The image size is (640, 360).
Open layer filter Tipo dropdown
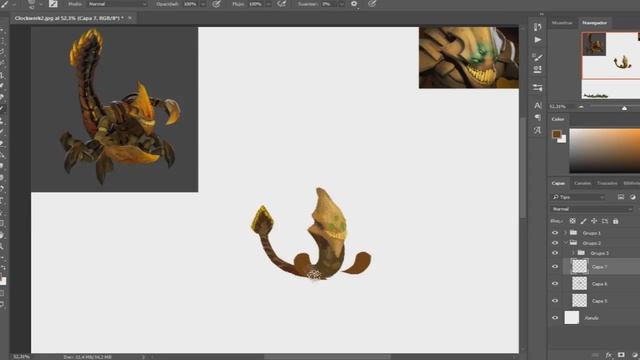coord(578,197)
